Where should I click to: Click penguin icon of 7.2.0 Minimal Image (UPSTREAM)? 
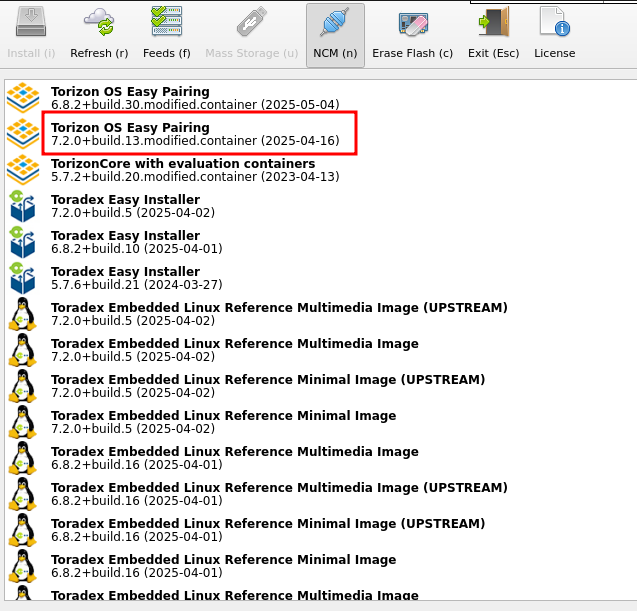pyautogui.click(x=23, y=386)
